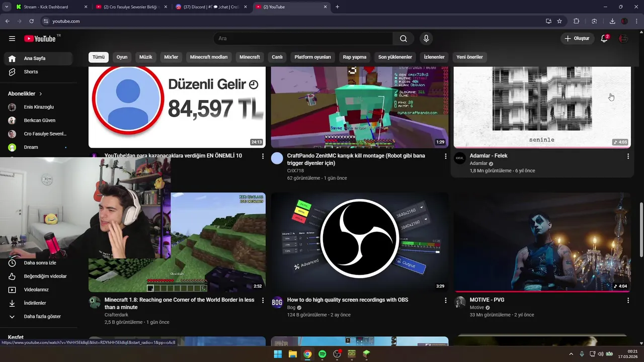Screen dimensions: 644x362
Task: Open Google Lens search icon in toolbar
Action: pos(594,21)
